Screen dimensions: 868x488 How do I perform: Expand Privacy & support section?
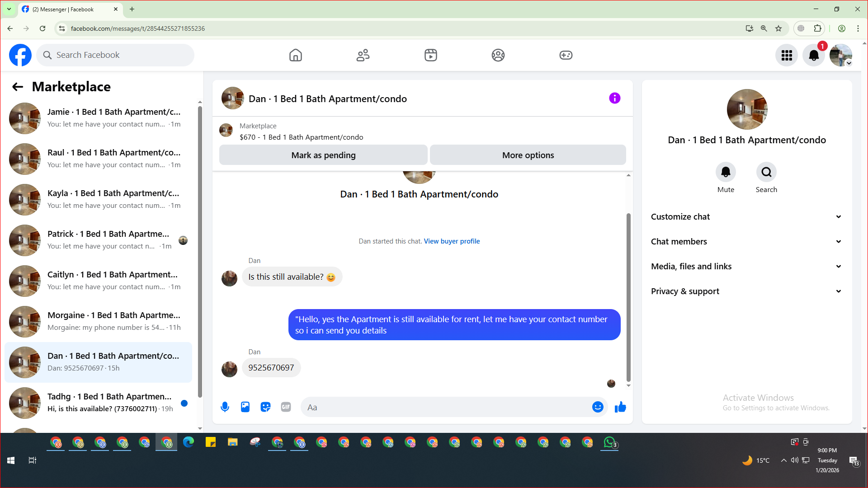point(747,291)
